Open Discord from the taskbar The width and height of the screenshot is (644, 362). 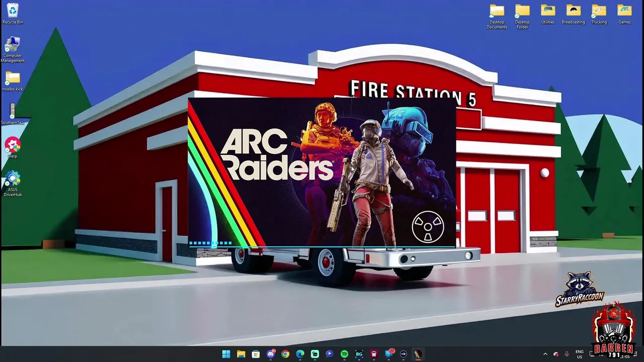point(271,354)
